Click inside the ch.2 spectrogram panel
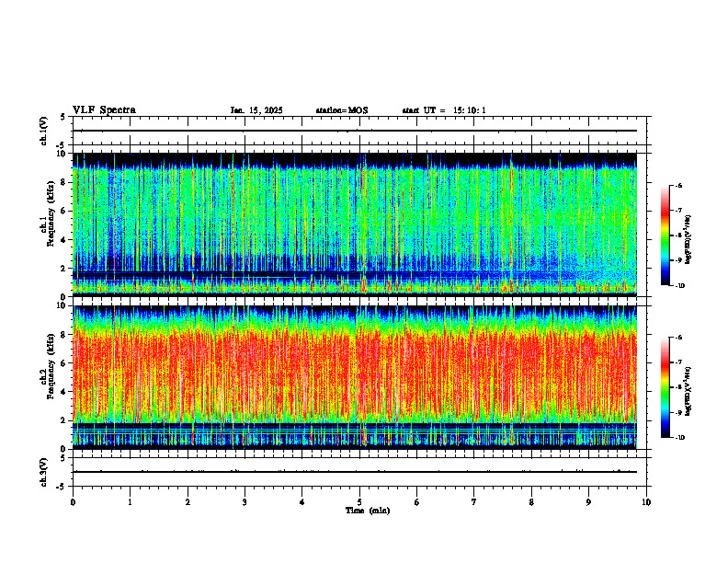728x563 pixels. 355,377
